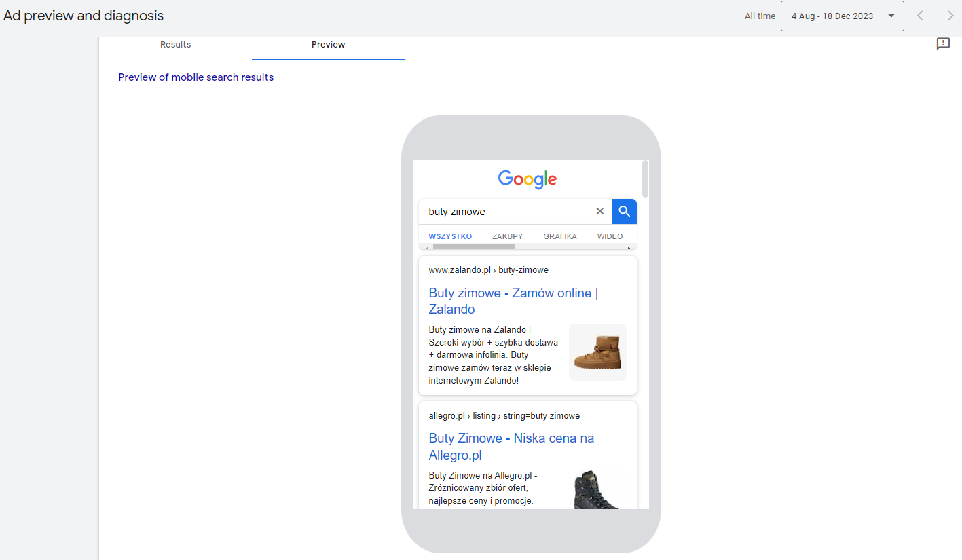Viewport: 962px width, 560px height.
Task: Switch to the GRAFIKA search tab
Action: click(x=559, y=236)
